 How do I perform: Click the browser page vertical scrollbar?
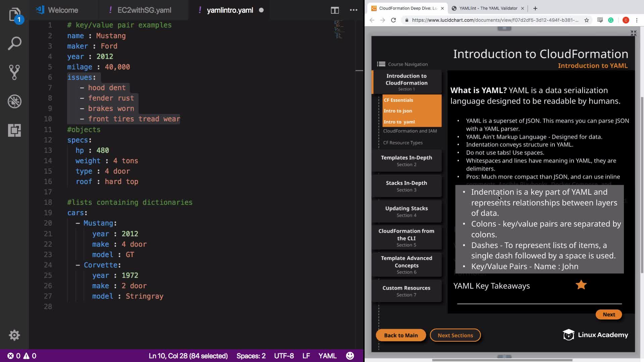pos(642,184)
